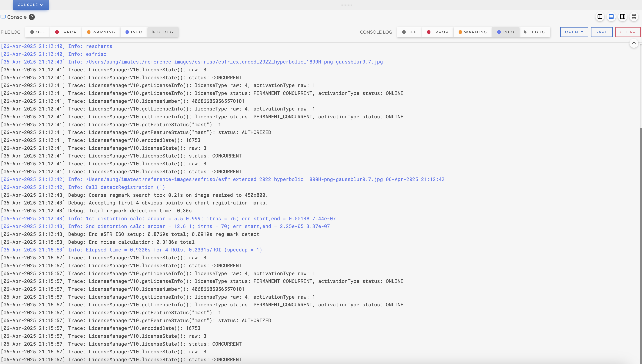The width and height of the screenshot is (642, 364).
Task: Click the Console monitor icon
Action: 3,17
